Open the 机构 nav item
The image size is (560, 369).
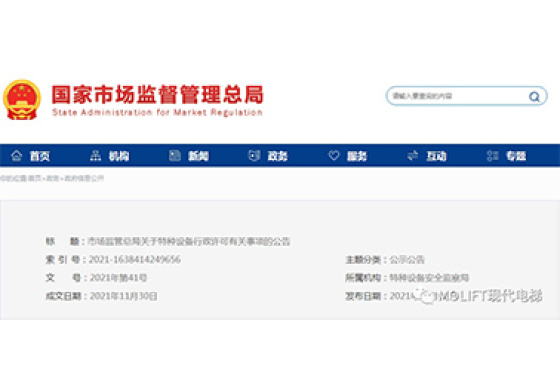pyautogui.click(x=119, y=156)
